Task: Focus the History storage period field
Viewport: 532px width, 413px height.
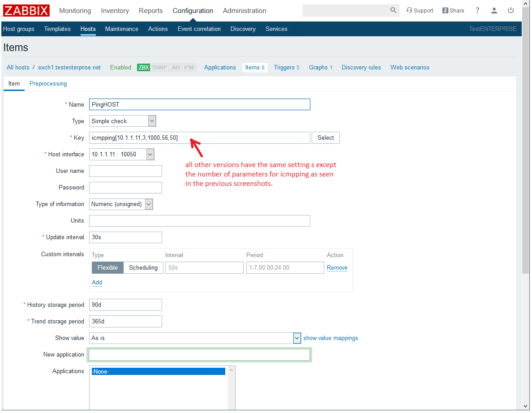Action: pos(125,305)
